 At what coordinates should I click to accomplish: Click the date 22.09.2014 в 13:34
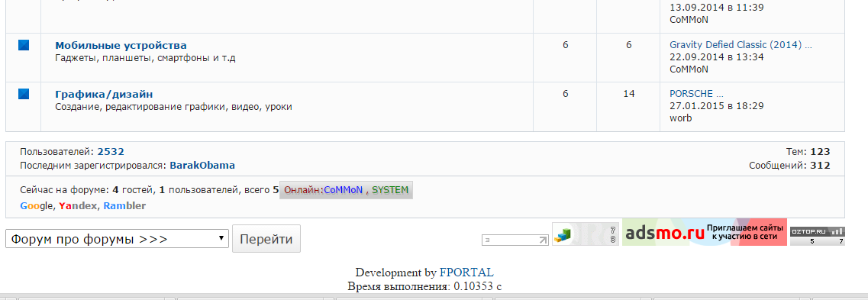click(x=717, y=57)
